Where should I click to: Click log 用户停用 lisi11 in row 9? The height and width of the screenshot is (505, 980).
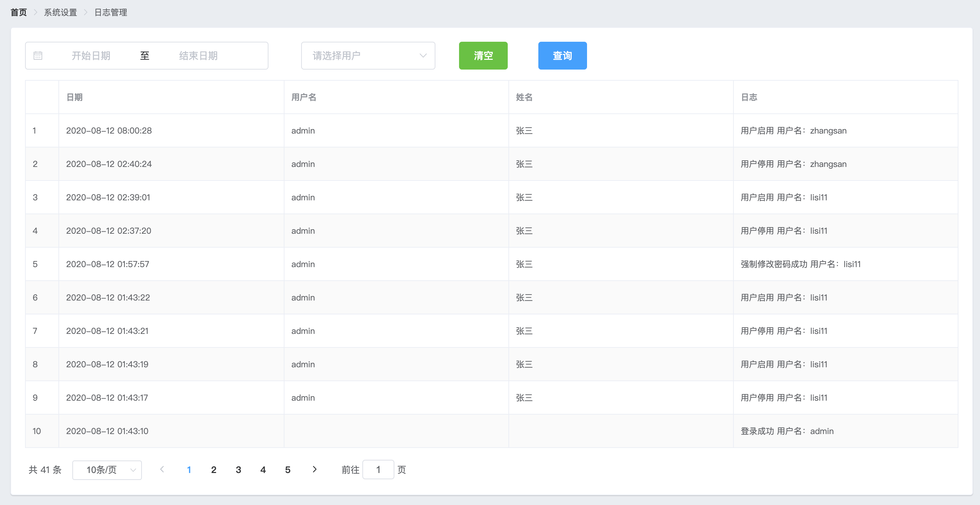pos(784,398)
